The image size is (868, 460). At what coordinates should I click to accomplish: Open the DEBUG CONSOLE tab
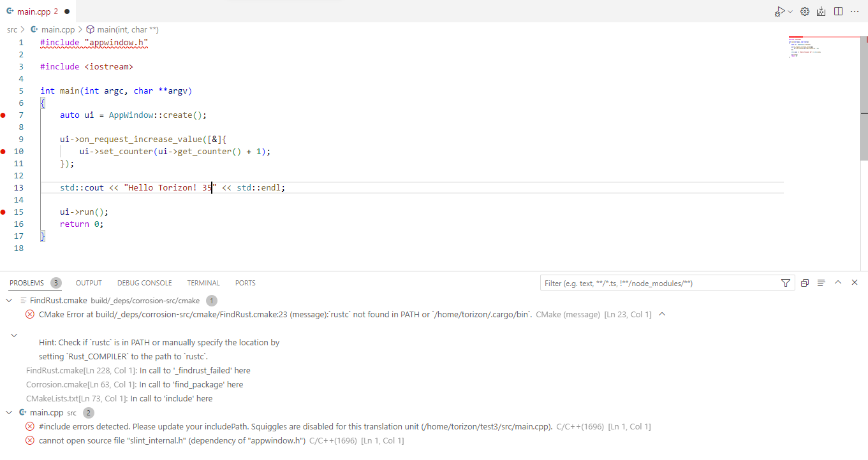[x=144, y=283]
